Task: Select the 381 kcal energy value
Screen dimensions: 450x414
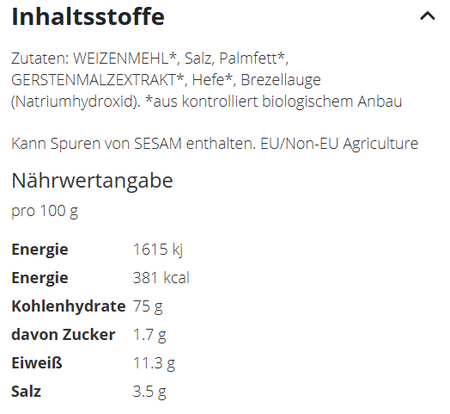Action: pos(161,278)
